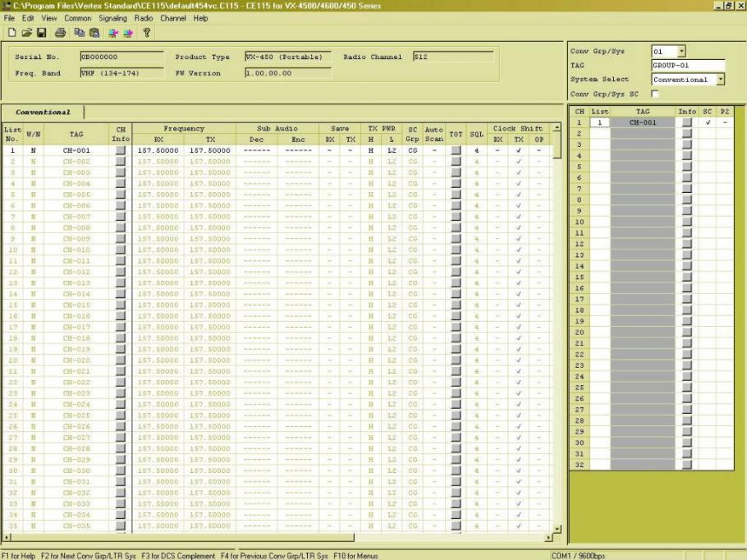Copy the selected data
The width and height of the screenshot is (747, 560).
coord(80,33)
